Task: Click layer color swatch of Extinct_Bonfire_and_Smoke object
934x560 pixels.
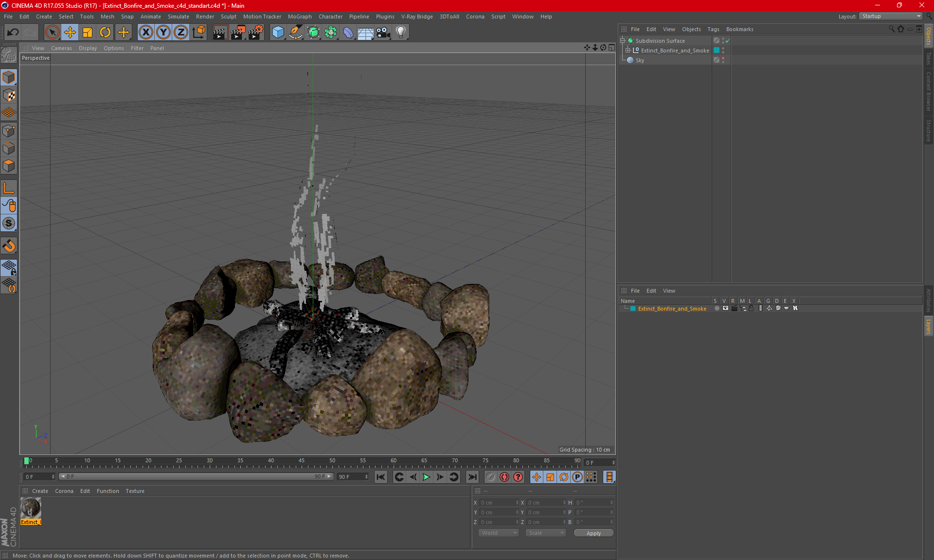Action: point(717,51)
